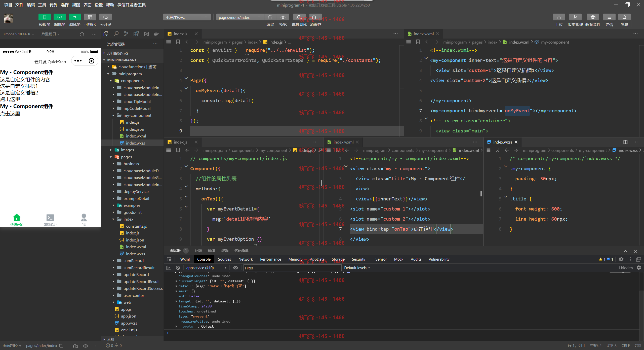Switch to the Network devtools tab

[246, 259]
